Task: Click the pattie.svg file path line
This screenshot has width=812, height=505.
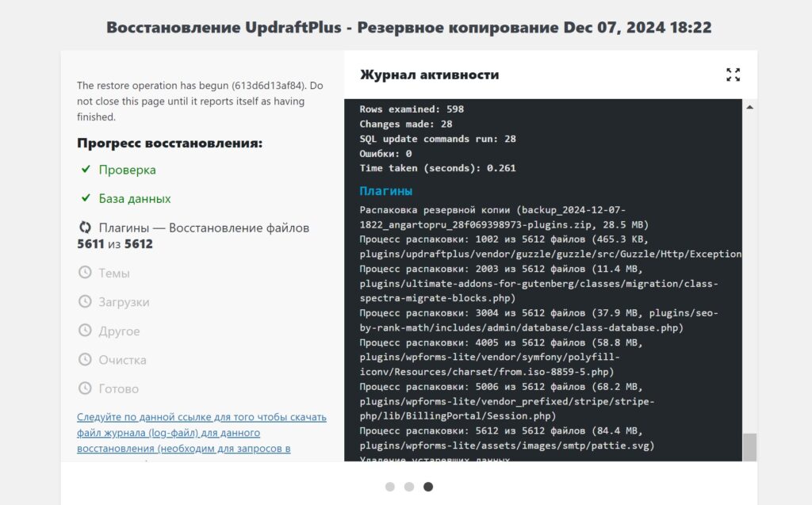Action: point(507,446)
